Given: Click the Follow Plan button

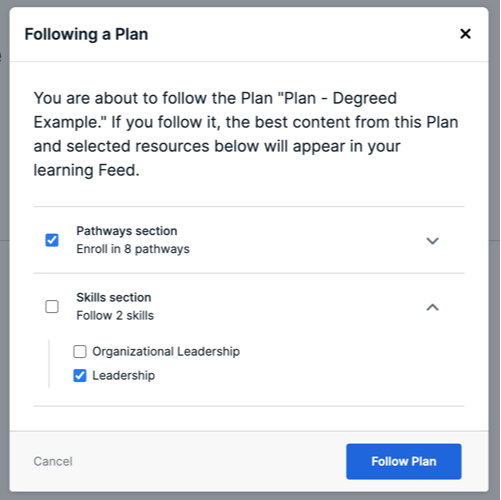Looking at the screenshot, I should [x=404, y=461].
